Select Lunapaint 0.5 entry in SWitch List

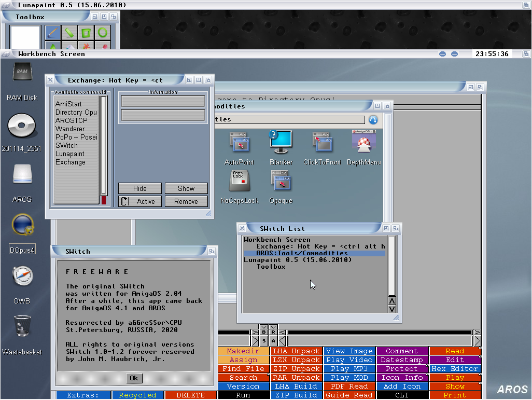click(x=315, y=260)
